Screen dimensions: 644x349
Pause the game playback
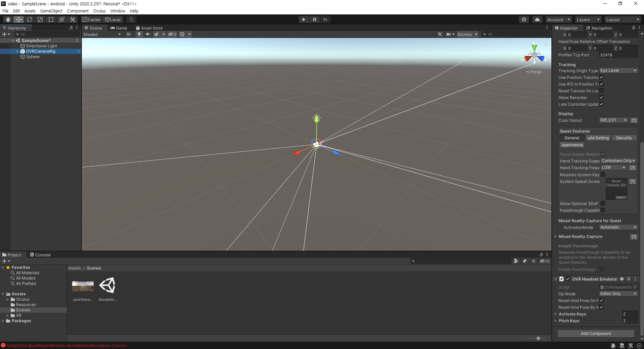point(314,19)
